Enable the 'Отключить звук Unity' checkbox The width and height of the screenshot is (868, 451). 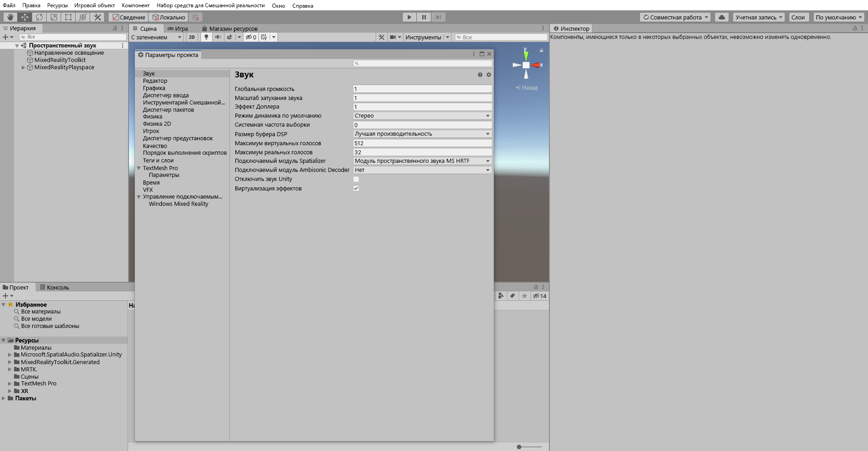click(x=356, y=179)
